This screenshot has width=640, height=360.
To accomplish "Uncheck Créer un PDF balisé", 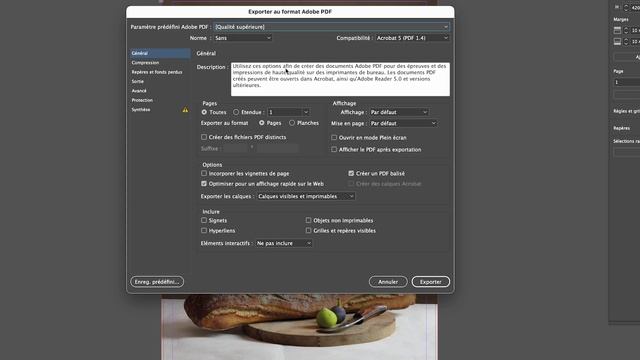I will pyautogui.click(x=351, y=173).
